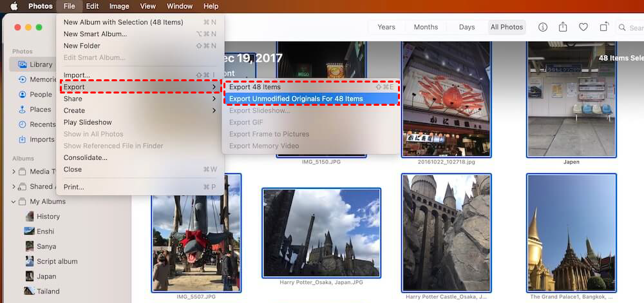
Task: Click the IMG_5150.JPG filename label
Action: 321,162
